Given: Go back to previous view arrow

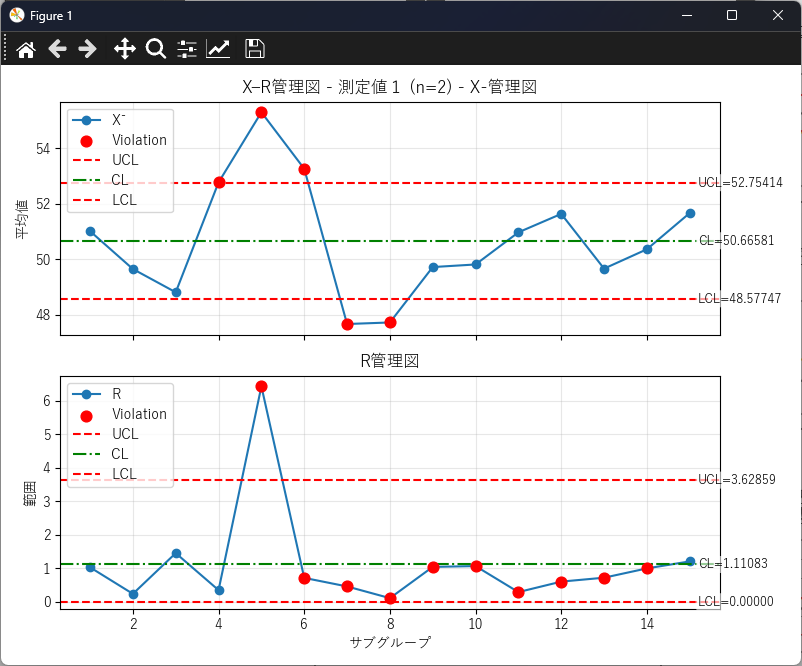Looking at the screenshot, I should [x=57, y=49].
